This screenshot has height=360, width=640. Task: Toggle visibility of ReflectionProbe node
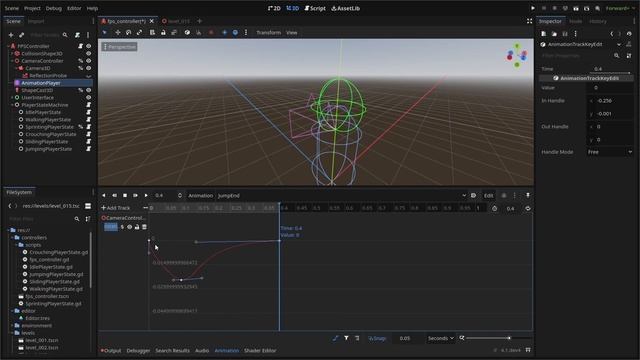[89, 76]
